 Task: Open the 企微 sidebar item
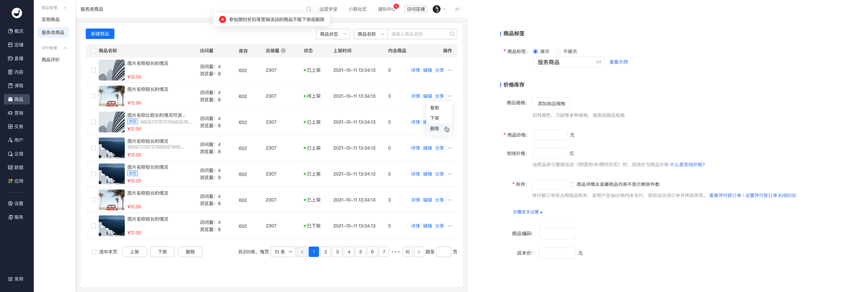point(17,154)
